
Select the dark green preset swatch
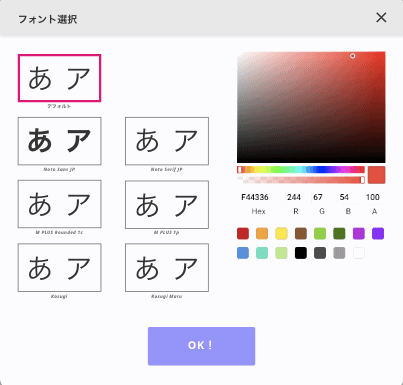coord(339,233)
